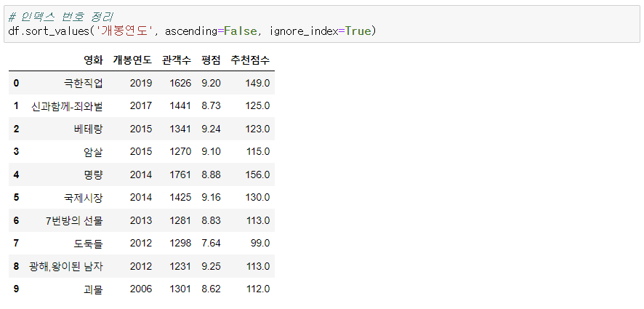
Task: Click the recommendation score 112.0
Action: click(x=257, y=289)
